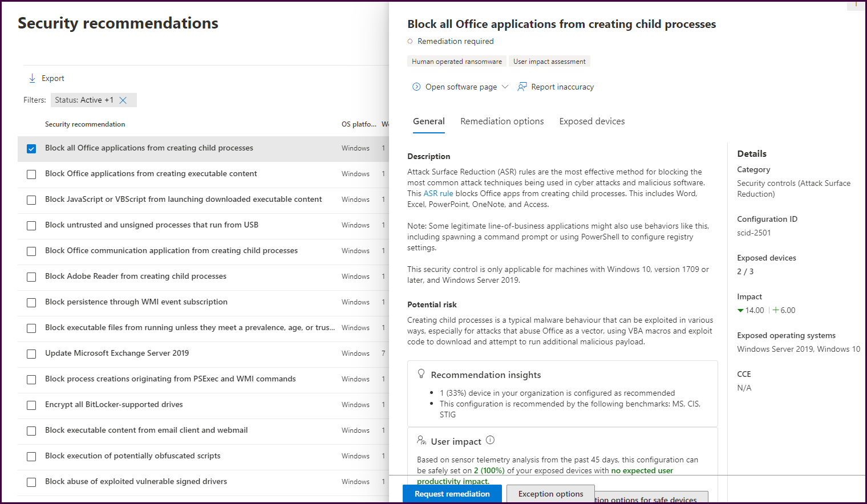Click the Request remediation button
This screenshot has width=867, height=504.
(x=452, y=494)
